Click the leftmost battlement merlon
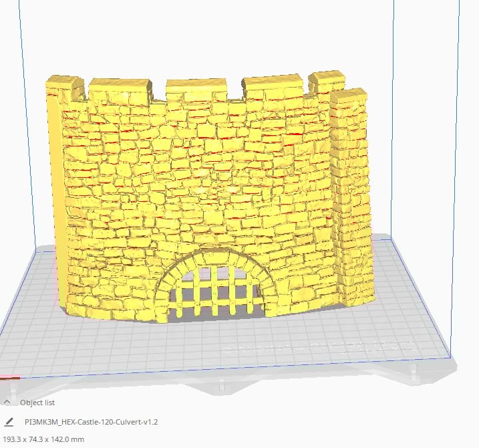Image resolution: width=479 pixels, height=448 pixels. pos(65,87)
